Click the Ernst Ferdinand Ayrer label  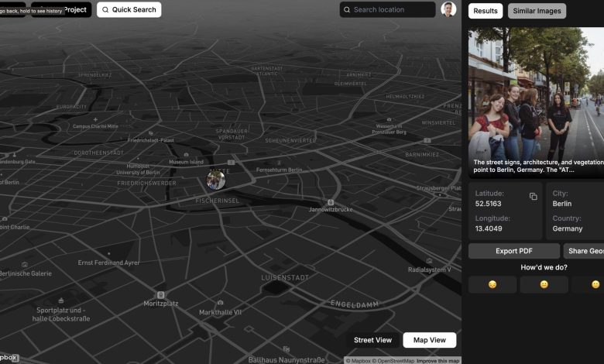[108, 263]
